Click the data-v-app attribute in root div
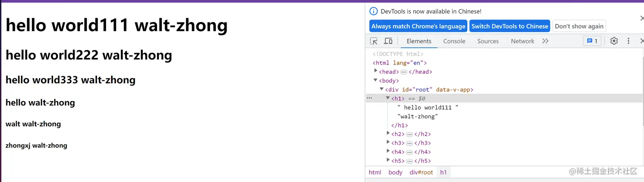 (x=453, y=89)
